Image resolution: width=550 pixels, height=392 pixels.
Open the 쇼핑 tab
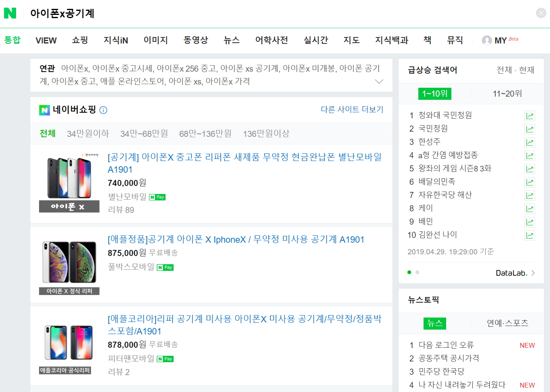[80, 40]
